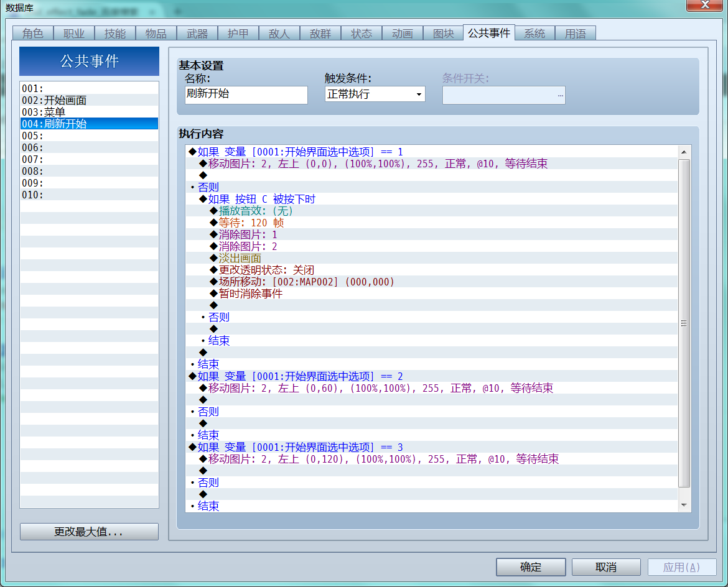Switch to the 职业 tab
The height and width of the screenshot is (587, 728).
pyautogui.click(x=74, y=34)
